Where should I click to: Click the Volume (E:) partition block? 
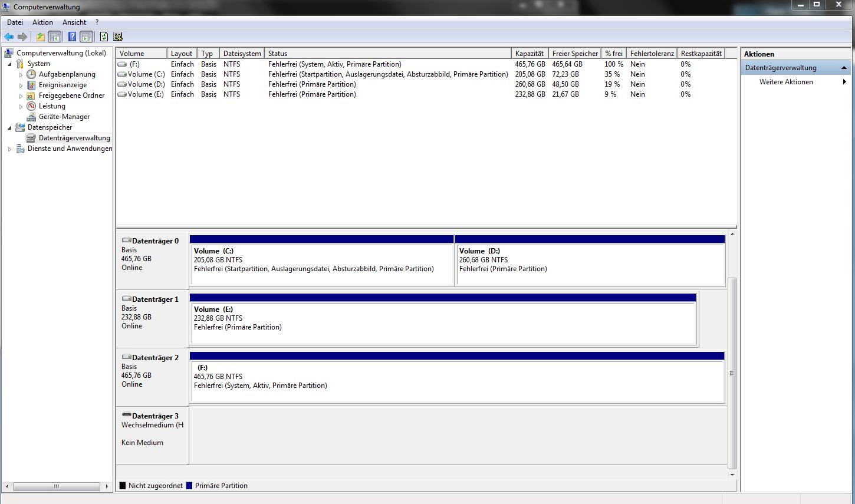pos(443,323)
